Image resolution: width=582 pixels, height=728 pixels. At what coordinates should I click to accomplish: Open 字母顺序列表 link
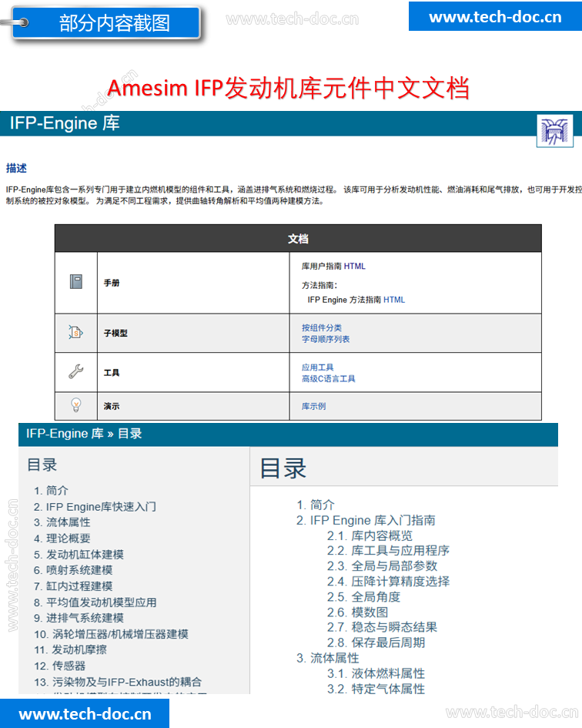(326, 339)
